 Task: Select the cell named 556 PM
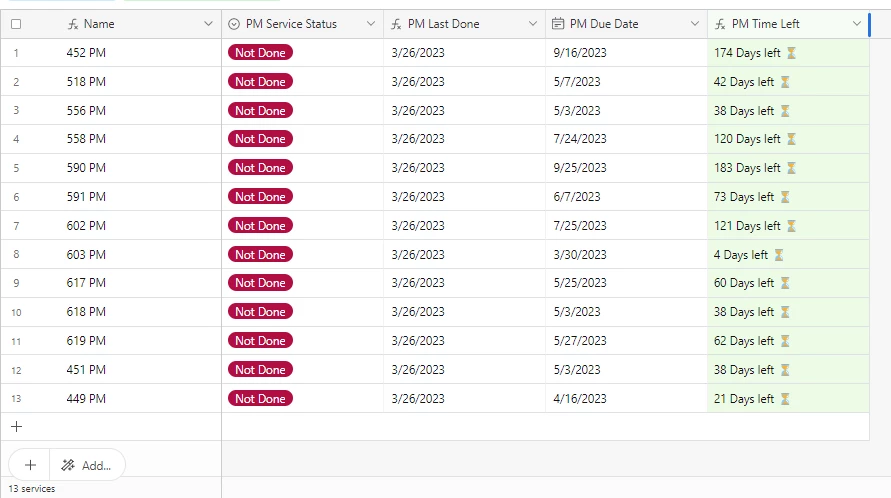tap(86, 111)
